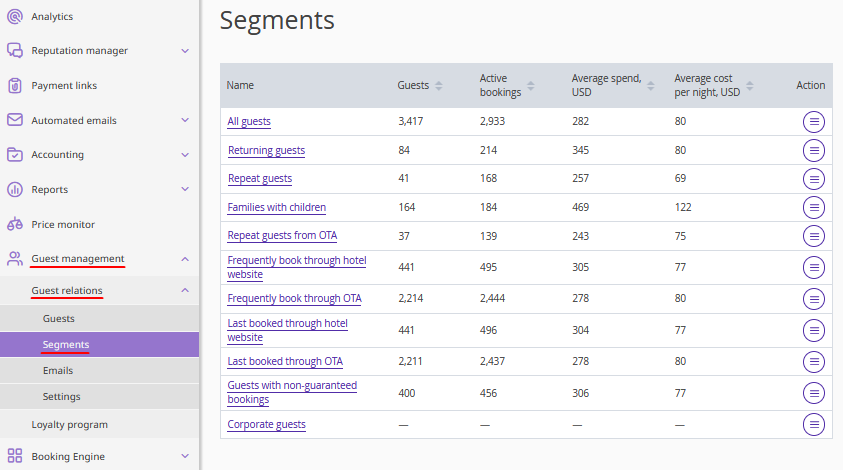Open action menu for Corporate guests row
This screenshot has height=470, width=843.
814,424
